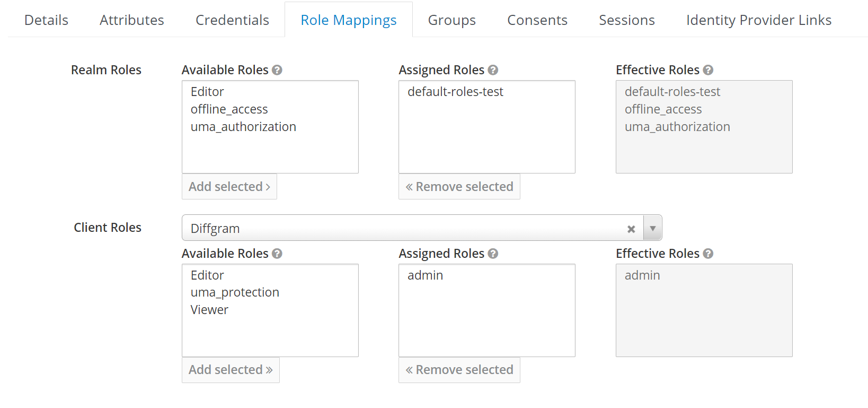This screenshot has width=868, height=408.
Task: Select default-roles-test in Assigned Roles
Action: coord(455,92)
